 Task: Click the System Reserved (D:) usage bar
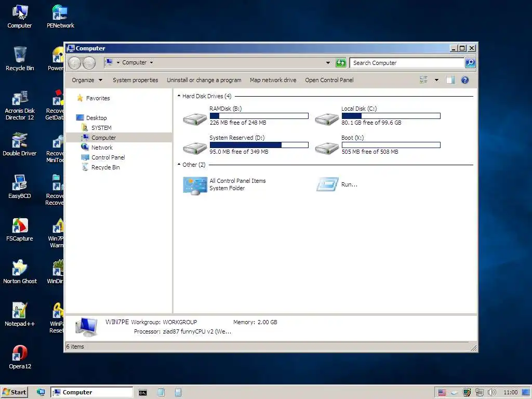[x=259, y=145]
